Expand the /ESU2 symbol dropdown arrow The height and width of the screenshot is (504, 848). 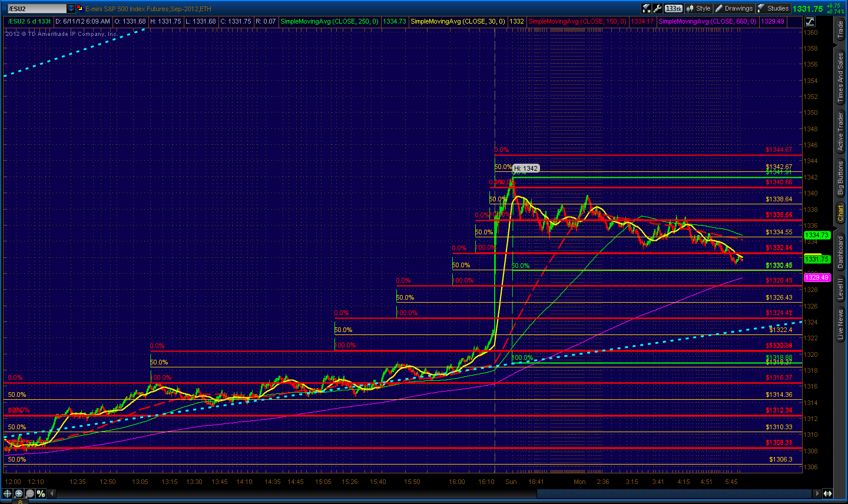[x=71, y=8]
